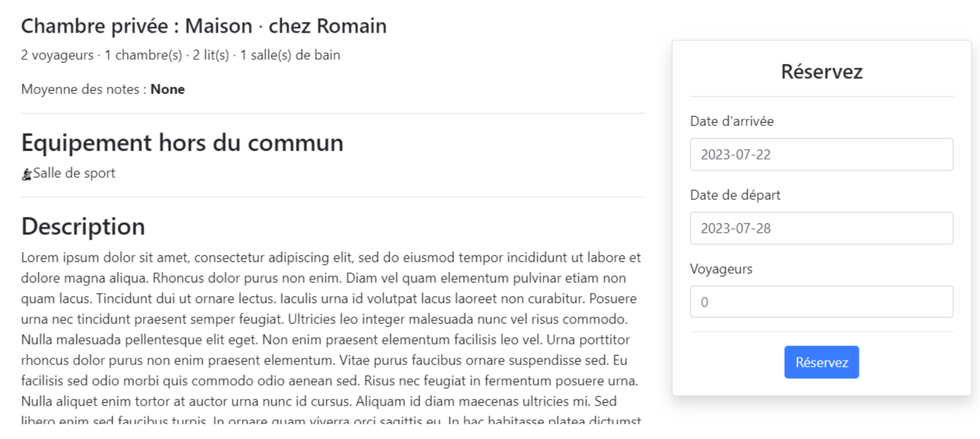Screen dimensions: 980x439
Task: Click the "2 voyageurs" detail text
Action: tap(57, 55)
